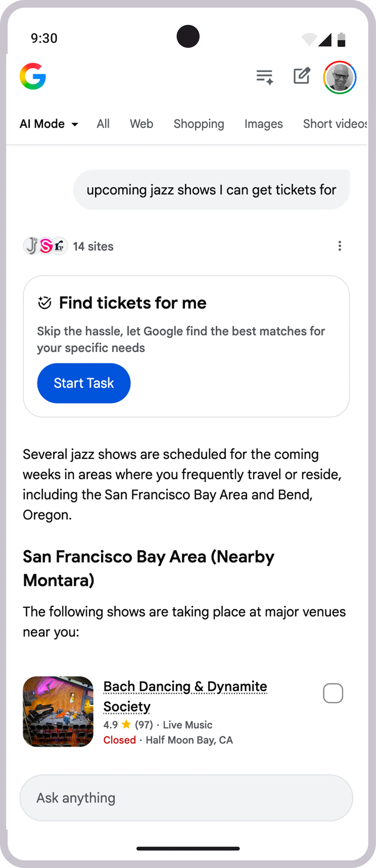376x868 pixels.
Task: Focus the Ask anything input field
Action: (x=186, y=798)
